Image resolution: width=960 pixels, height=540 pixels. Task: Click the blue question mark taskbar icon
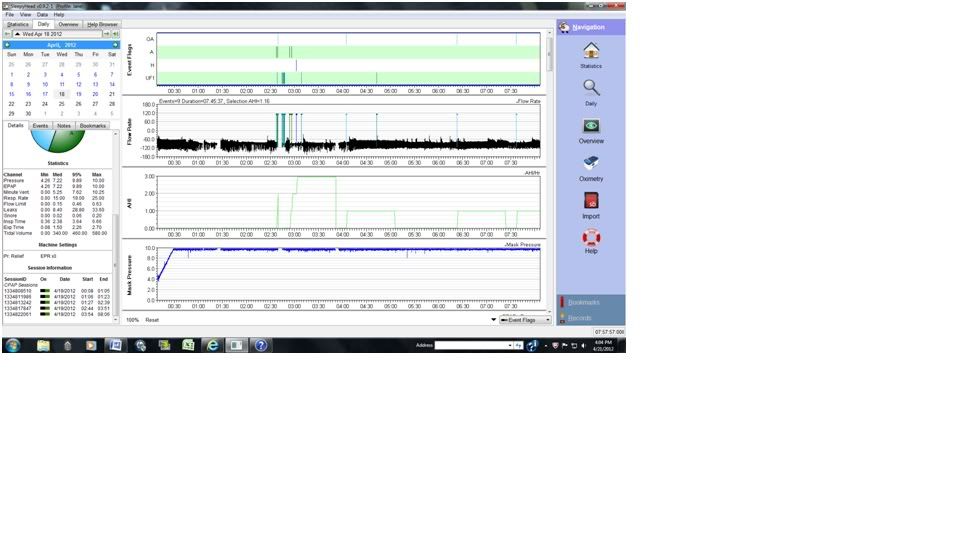[261, 345]
